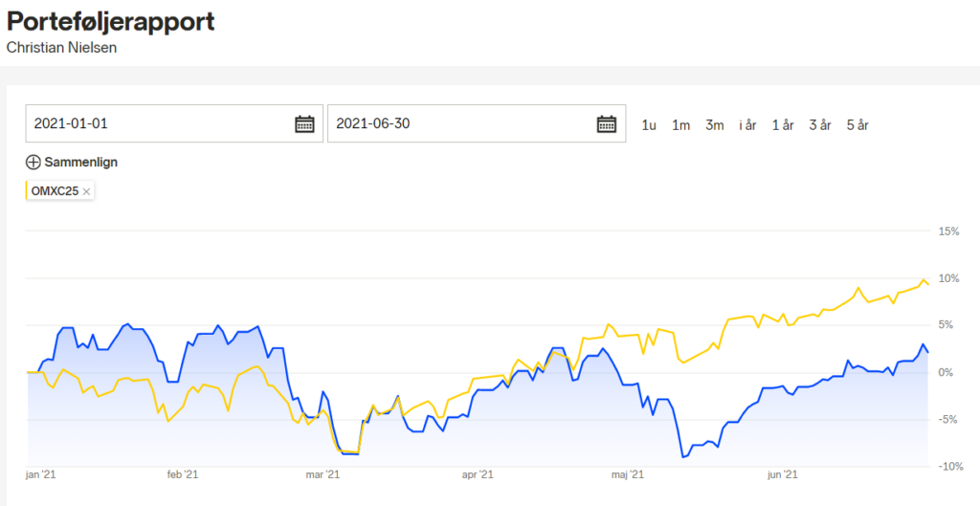Select the 1 år time range
The width and height of the screenshot is (980, 506).
pos(783,125)
